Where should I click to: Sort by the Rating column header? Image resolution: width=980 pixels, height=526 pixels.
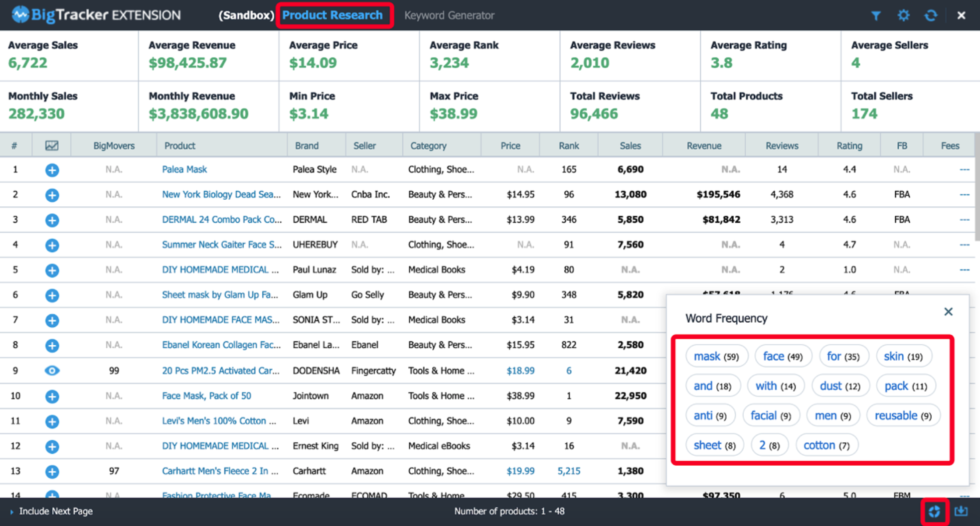coord(849,145)
